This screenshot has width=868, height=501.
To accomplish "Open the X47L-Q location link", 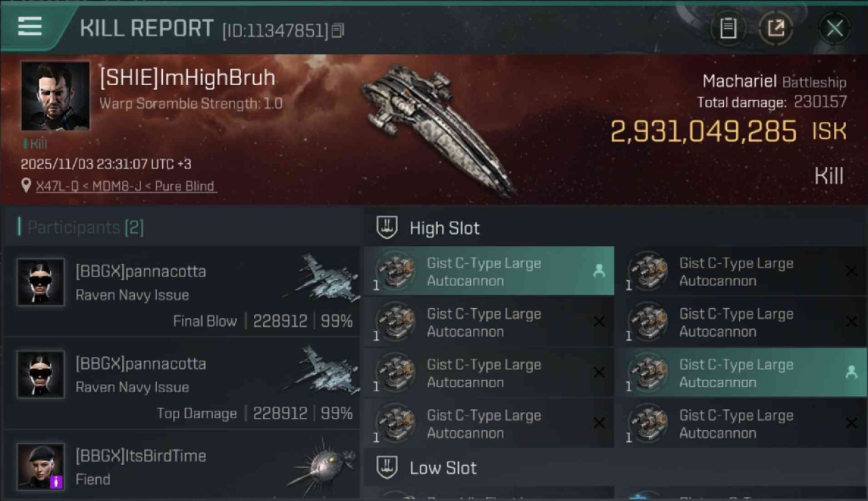I will point(126,186).
